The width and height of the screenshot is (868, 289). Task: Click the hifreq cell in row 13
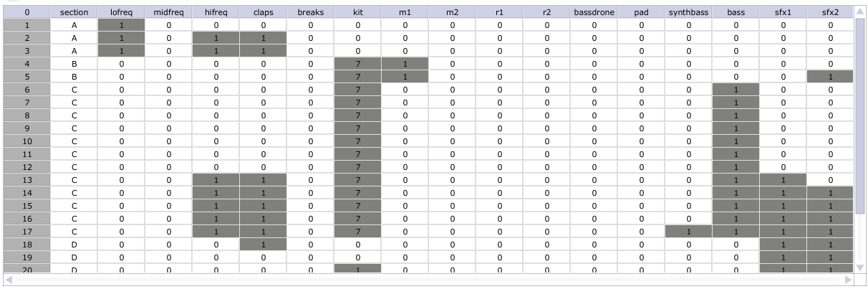tap(216, 179)
